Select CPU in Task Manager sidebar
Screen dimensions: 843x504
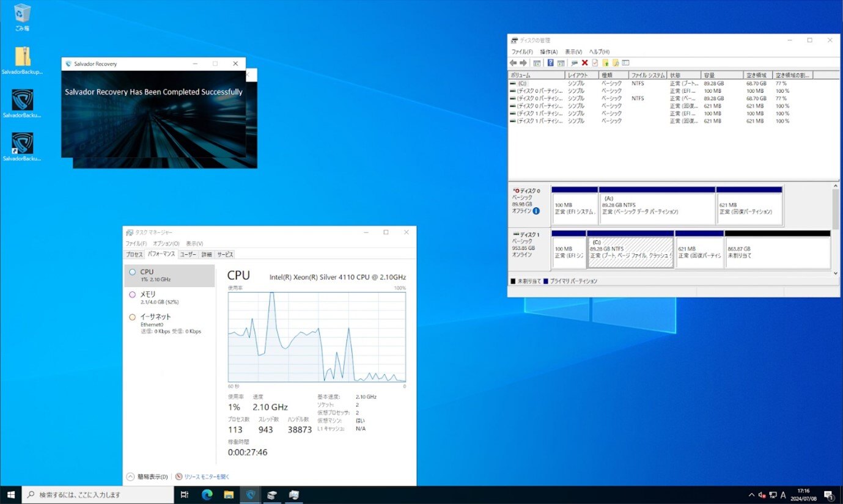coord(169,276)
